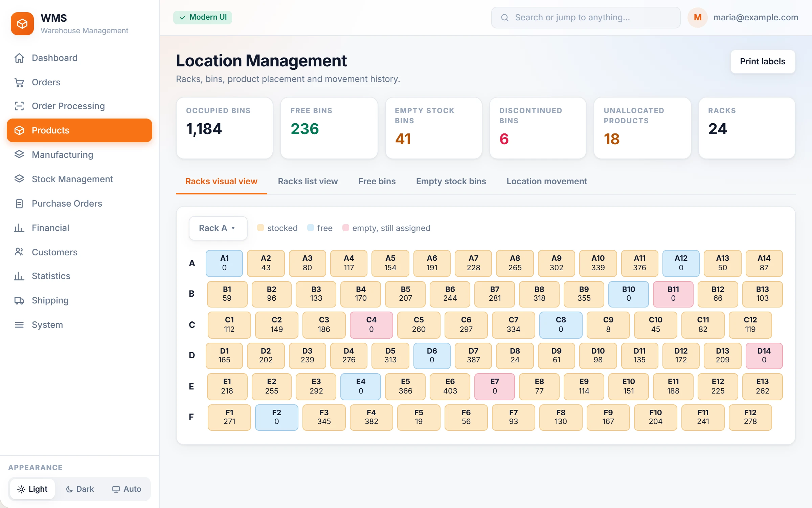
Task: Select free bin D6
Action: pos(432,356)
